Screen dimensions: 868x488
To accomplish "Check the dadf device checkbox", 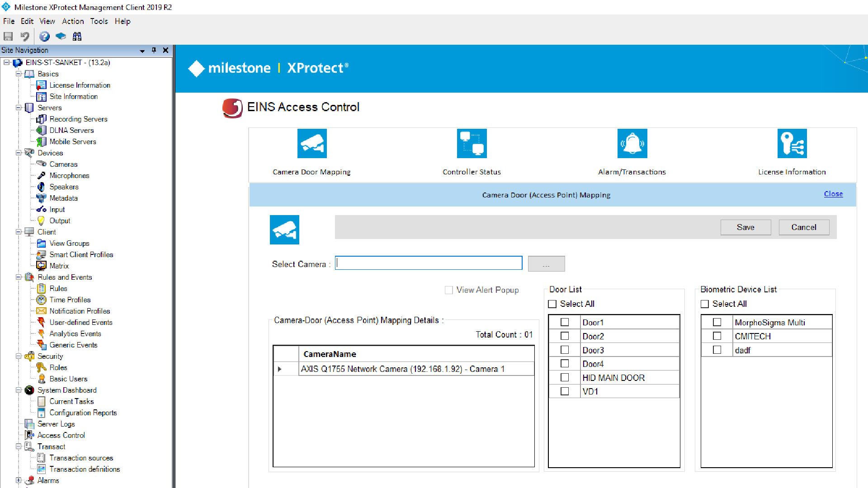I will click(717, 350).
